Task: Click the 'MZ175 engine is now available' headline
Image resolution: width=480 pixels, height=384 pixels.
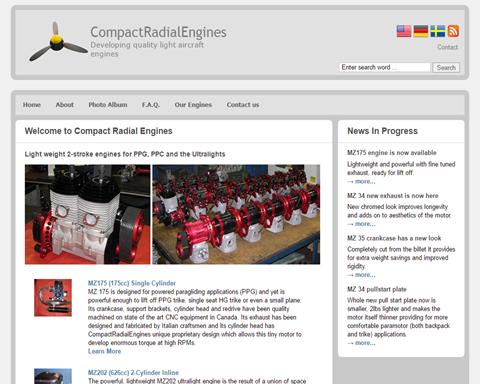Action: [392, 153]
